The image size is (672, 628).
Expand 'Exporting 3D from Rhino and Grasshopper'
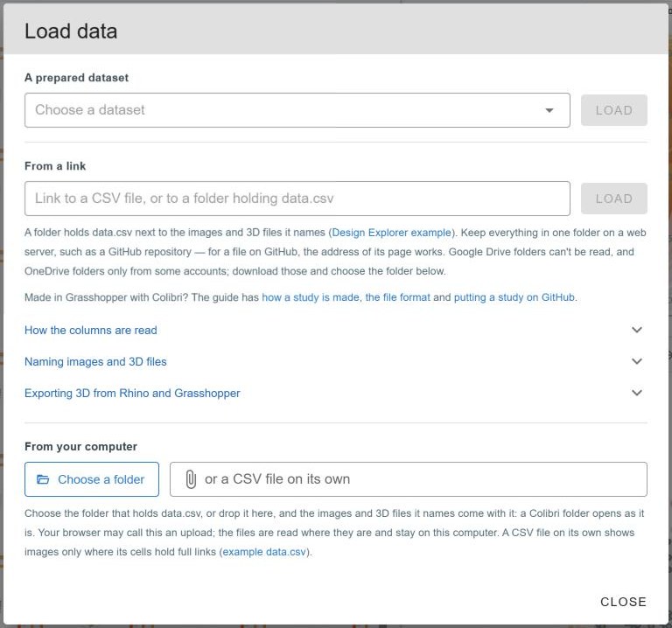(x=336, y=393)
